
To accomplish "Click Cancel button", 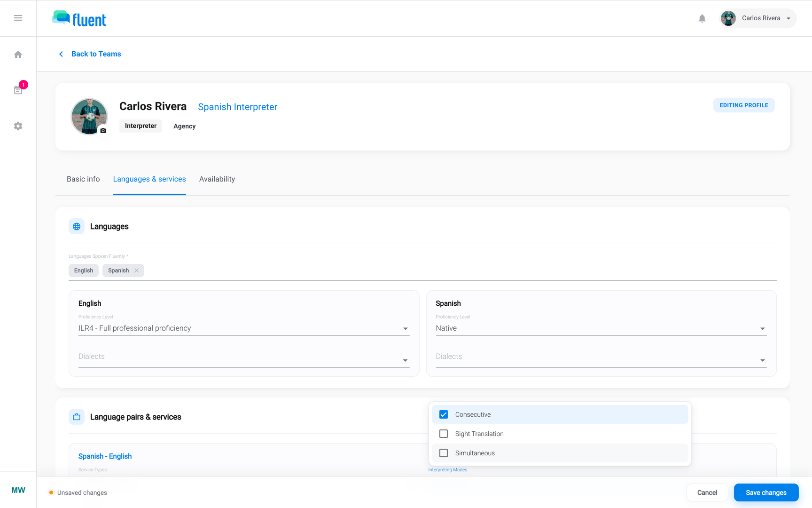I will click(707, 492).
